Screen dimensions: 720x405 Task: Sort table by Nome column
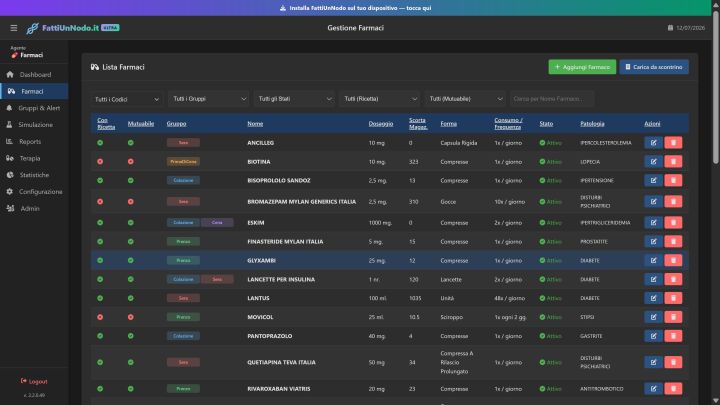point(255,124)
